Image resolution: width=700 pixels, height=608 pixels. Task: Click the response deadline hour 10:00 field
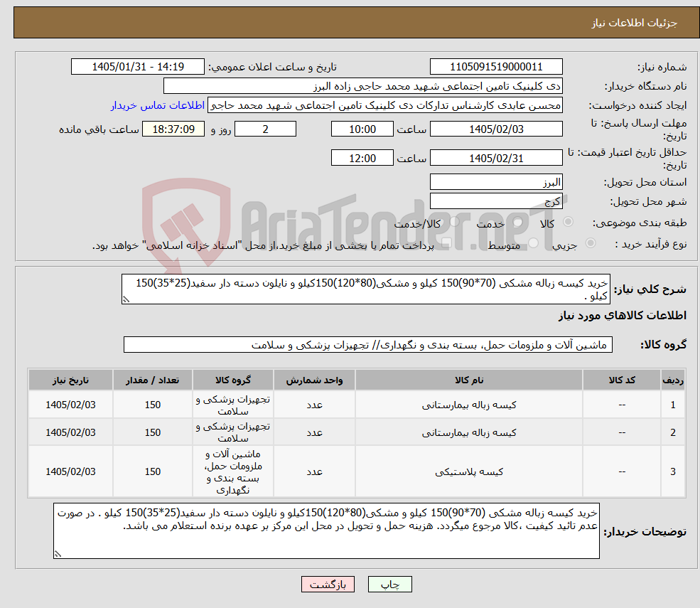click(362, 129)
